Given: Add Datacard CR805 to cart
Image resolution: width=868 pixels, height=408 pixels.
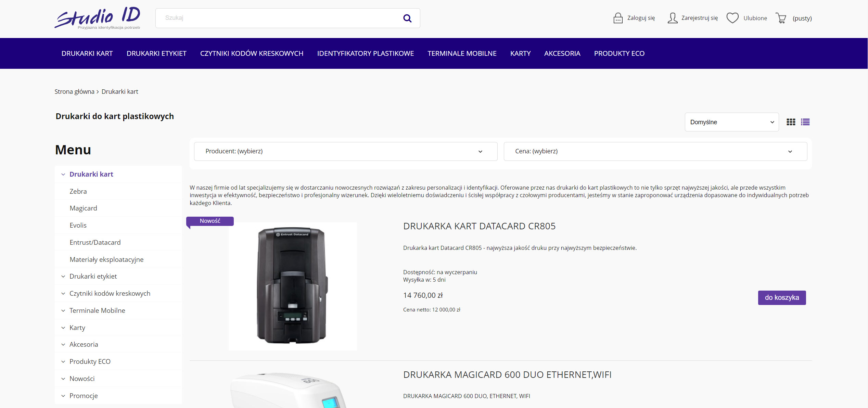Looking at the screenshot, I should 782,297.
